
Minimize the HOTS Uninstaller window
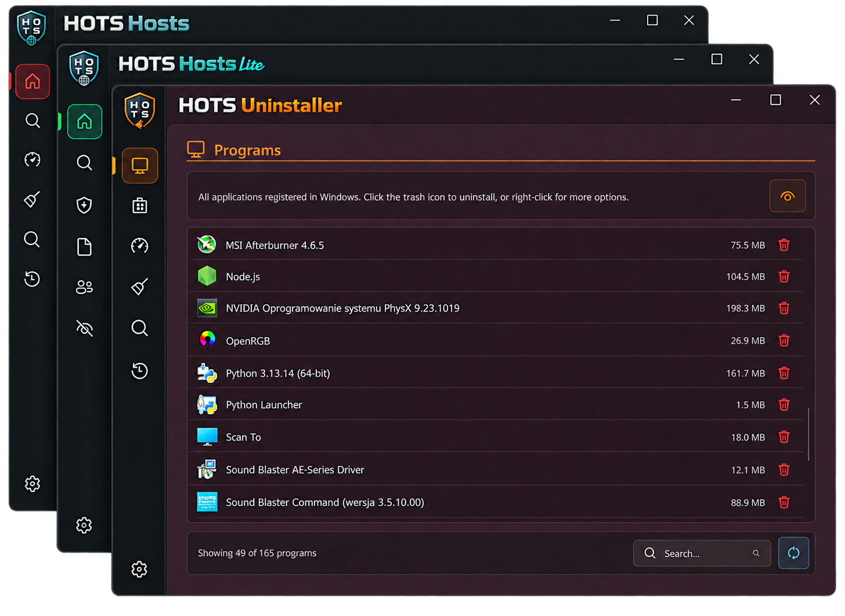click(x=736, y=100)
